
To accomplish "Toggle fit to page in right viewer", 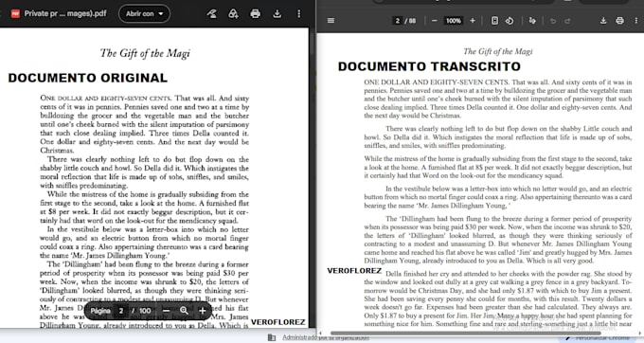I will 494,21.
